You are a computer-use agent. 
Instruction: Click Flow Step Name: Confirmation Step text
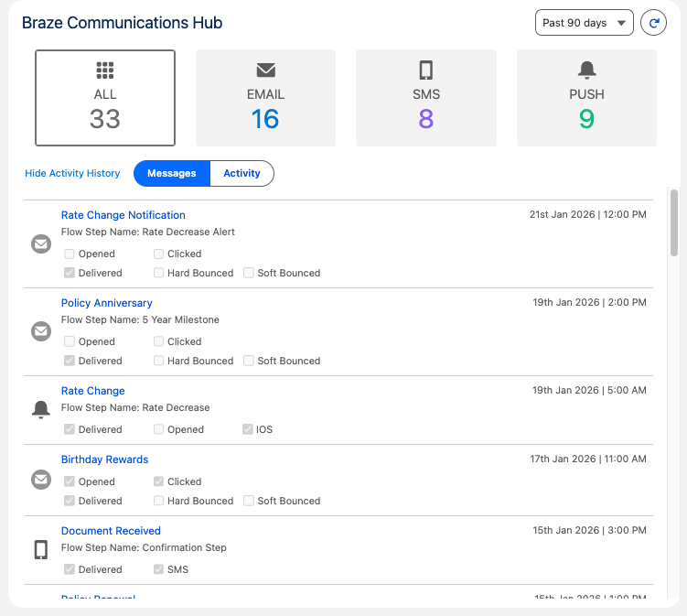pyautogui.click(x=144, y=547)
